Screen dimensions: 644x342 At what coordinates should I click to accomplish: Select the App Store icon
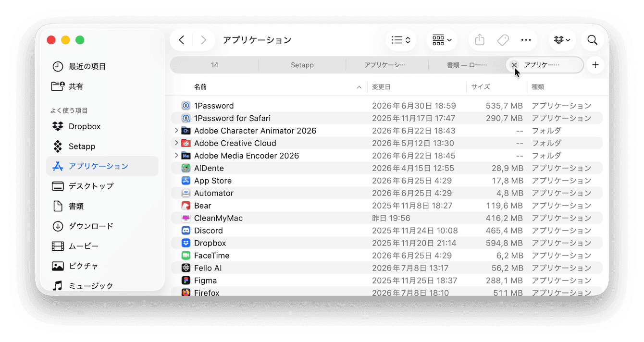tap(186, 181)
